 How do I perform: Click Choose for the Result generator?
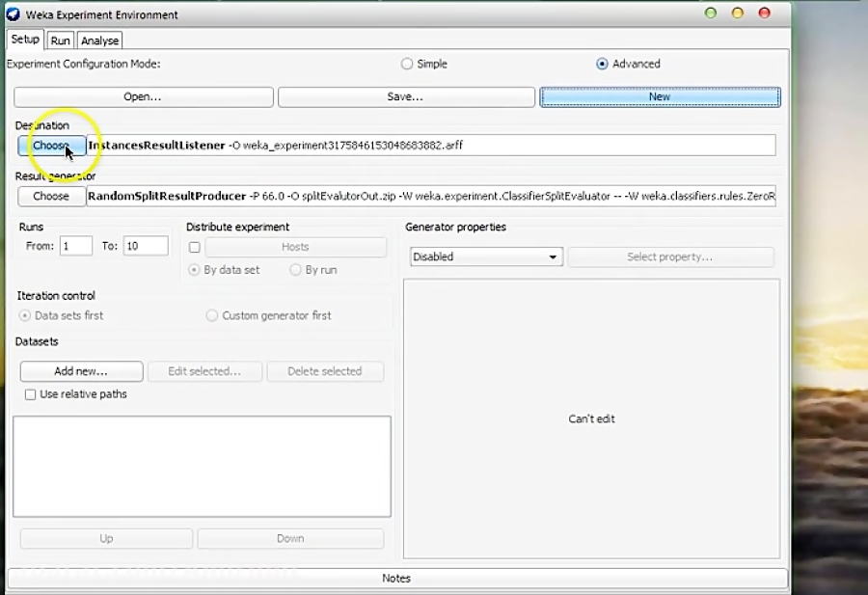[x=50, y=196]
